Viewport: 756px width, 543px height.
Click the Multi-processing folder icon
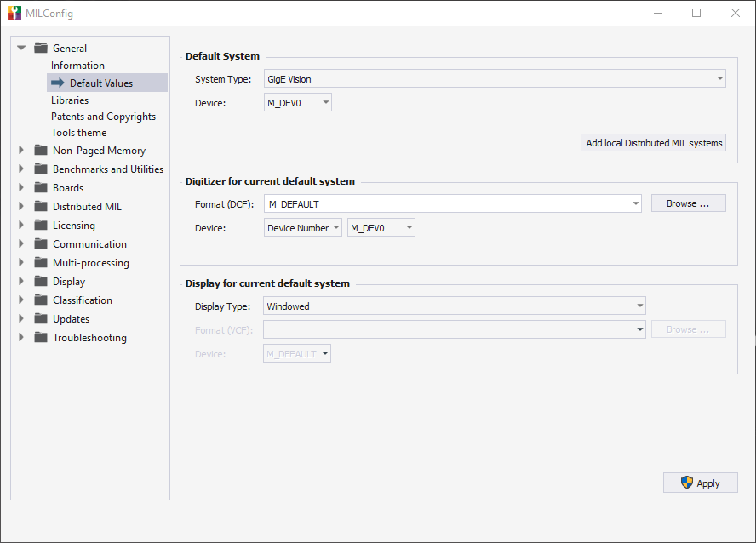[x=41, y=263]
